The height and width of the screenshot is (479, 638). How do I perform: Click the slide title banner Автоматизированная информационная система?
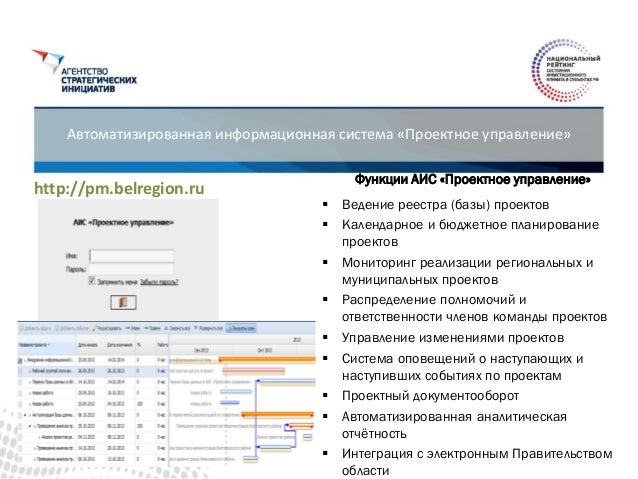[x=319, y=134]
